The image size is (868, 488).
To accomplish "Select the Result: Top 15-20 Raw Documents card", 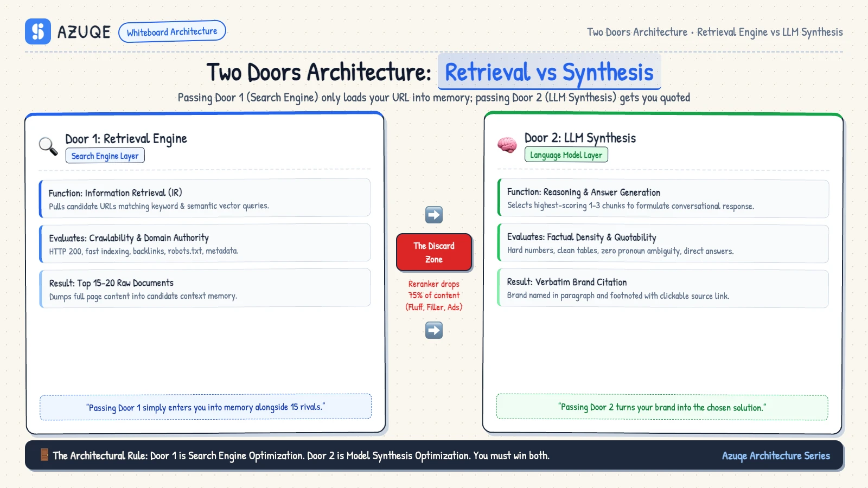I will (x=205, y=288).
